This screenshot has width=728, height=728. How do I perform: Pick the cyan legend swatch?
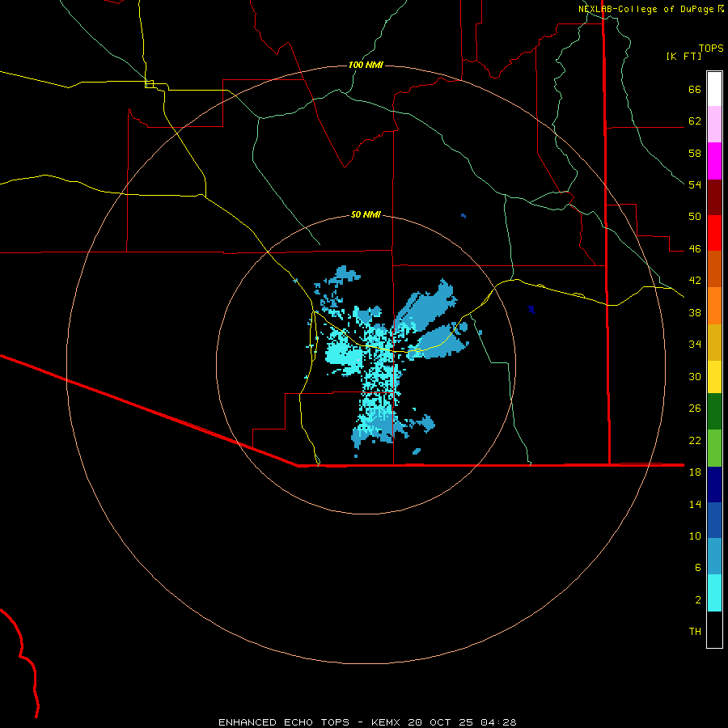click(x=714, y=593)
